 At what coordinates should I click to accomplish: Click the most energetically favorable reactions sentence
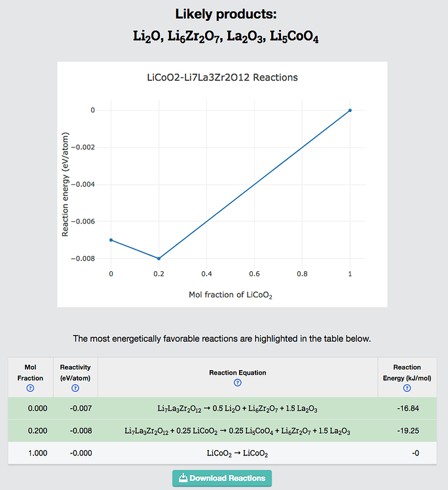click(x=222, y=339)
